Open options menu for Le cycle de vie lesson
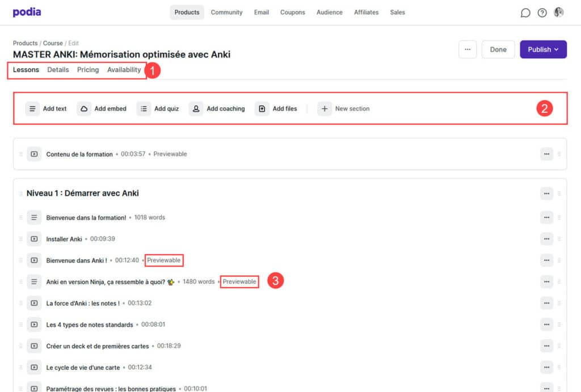The image size is (581, 392). click(546, 368)
